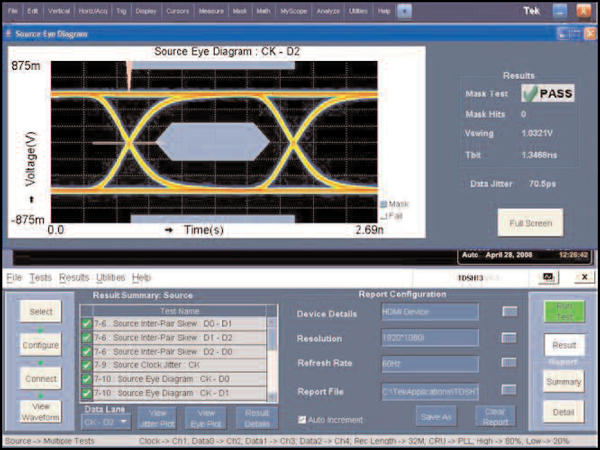Viewport: 600px width, 450px height.
Task: Click the browse button beside Report File
Action: point(510,390)
